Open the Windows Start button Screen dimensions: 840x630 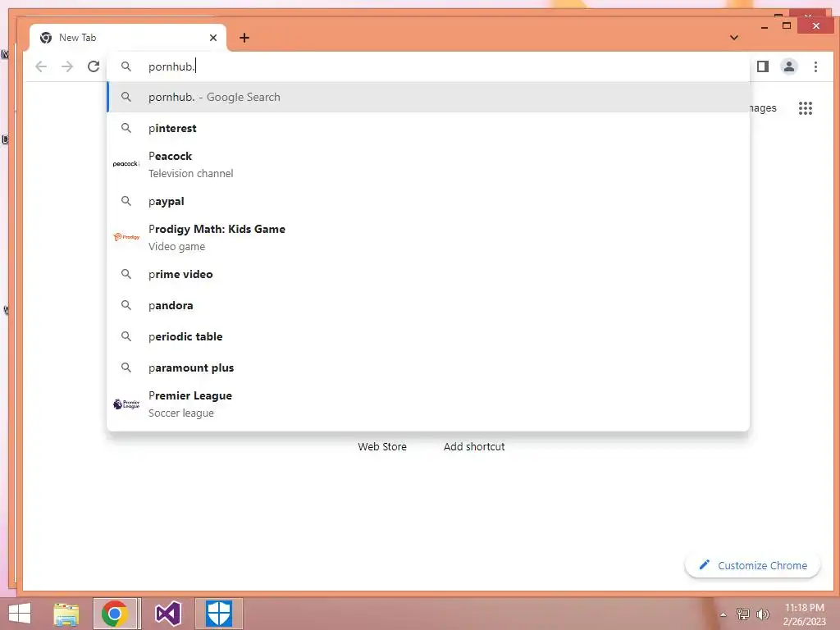coord(20,614)
